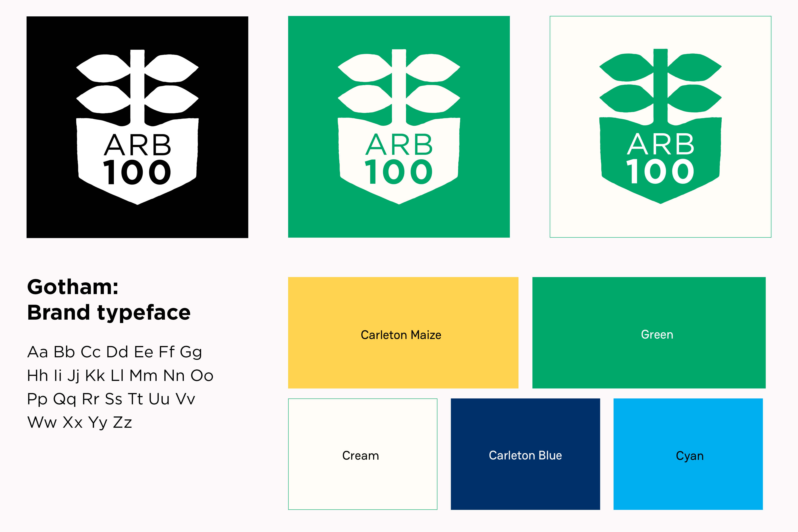Click the ARB 100 logo on green background
This screenshot has height=532, width=798.
(399, 127)
